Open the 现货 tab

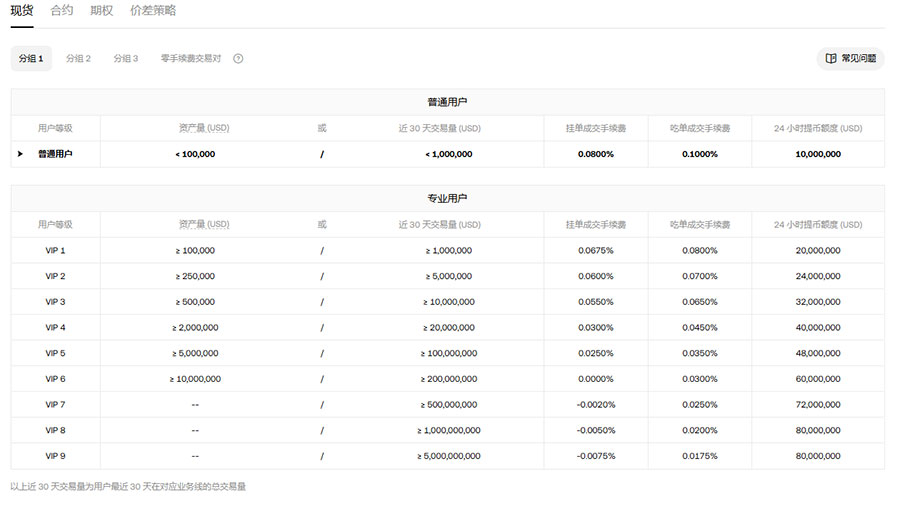pyautogui.click(x=22, y=10)
